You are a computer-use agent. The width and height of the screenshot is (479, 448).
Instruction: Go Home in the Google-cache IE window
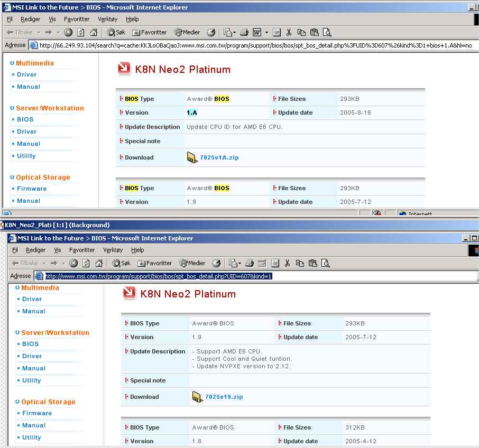94,32
